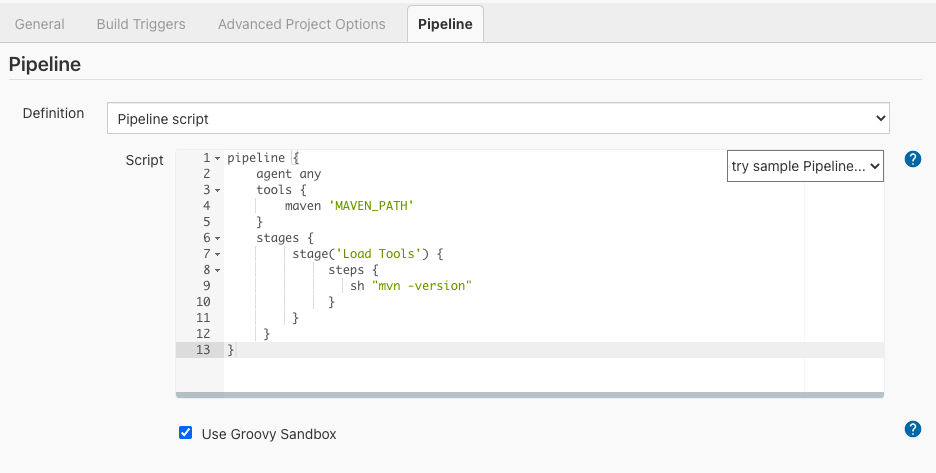The height and width of the screenshot is (473, 936).
Task: Toggle the Use Groovy Sandbox checkbox
Action: pos(185,433)
